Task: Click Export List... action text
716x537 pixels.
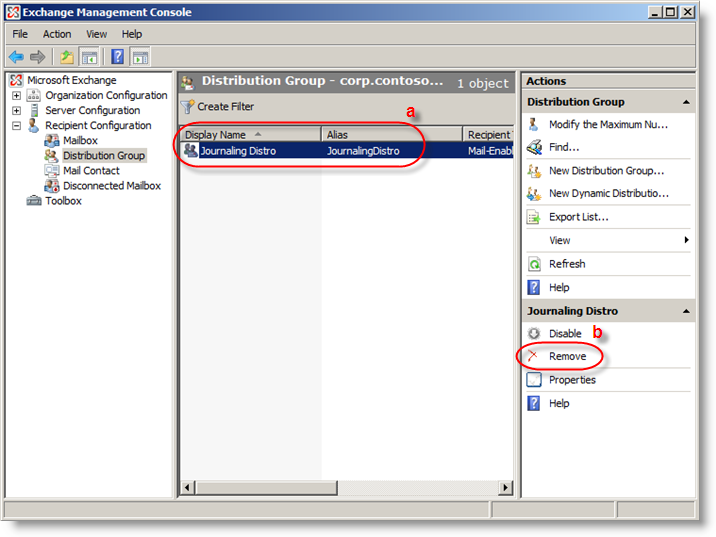Action: [579, 217]
